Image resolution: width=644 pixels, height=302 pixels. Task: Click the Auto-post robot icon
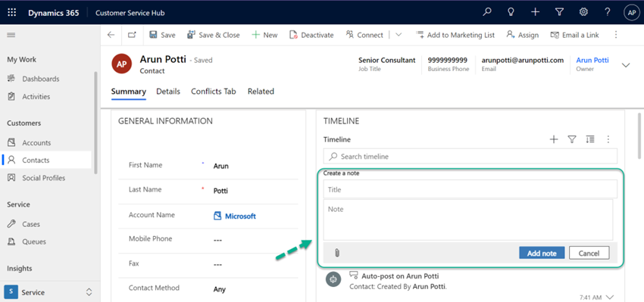pyautogui.click(x=333, y=279)
